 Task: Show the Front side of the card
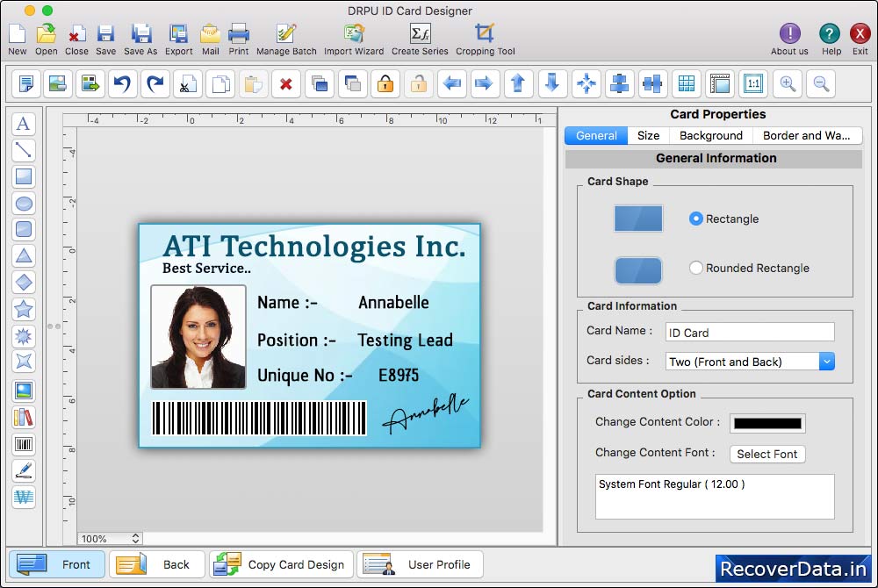click(x=57, y=564)
